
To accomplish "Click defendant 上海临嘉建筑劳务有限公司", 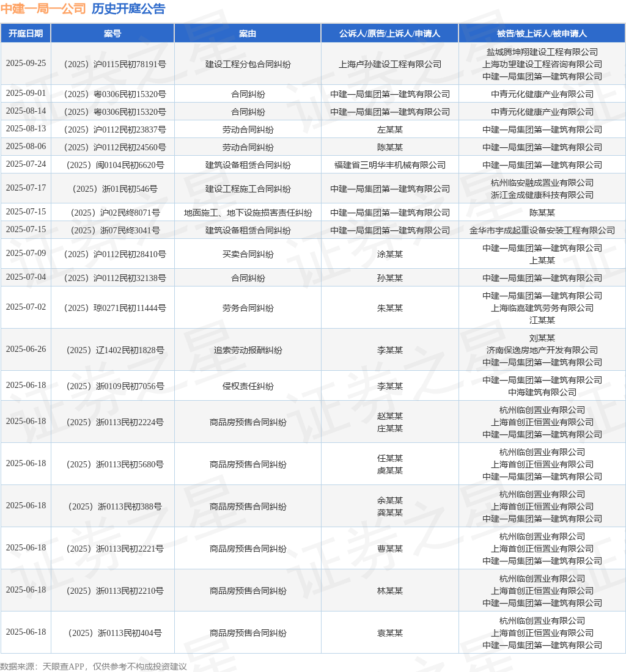I will [x=542, y=308].
